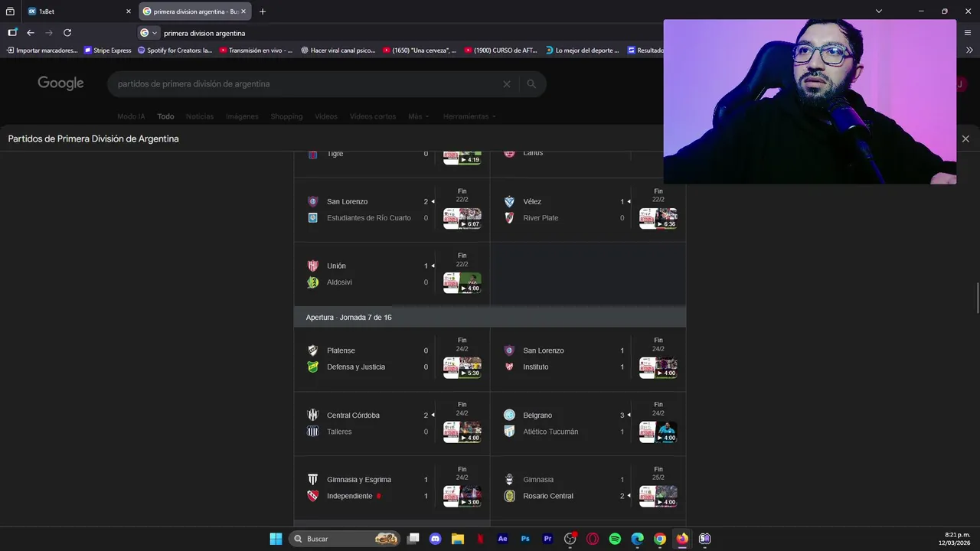980x551 pixels.
Task: Open Discord from the taskbar
Action: (436, 539)
